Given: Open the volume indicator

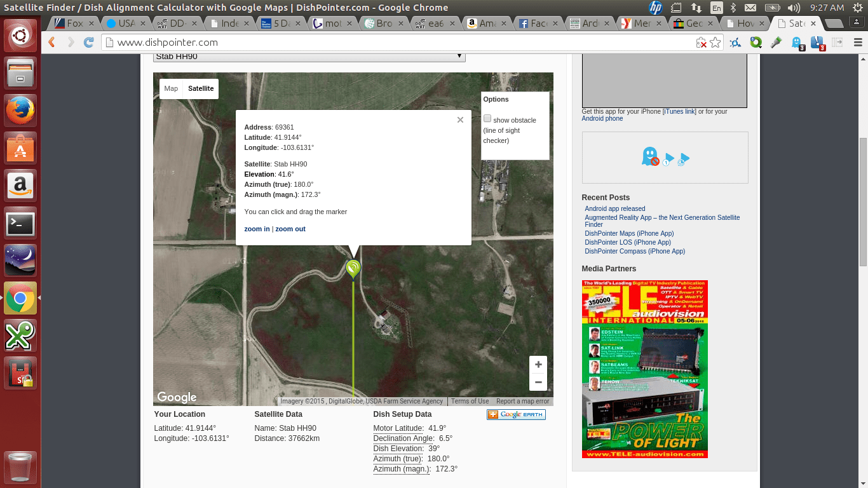Looking at the screenshot, I should [794, 8].
